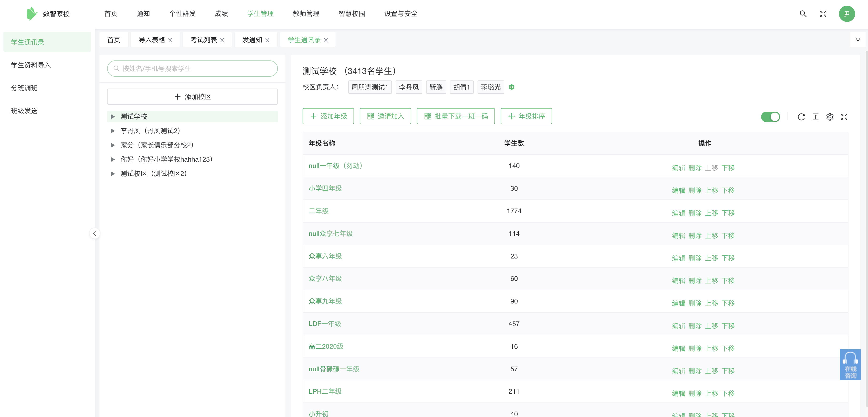Close the 学生通讯录 tab
Image resolution: width=868 pixels, height=417 pixels.
[326, 40]
